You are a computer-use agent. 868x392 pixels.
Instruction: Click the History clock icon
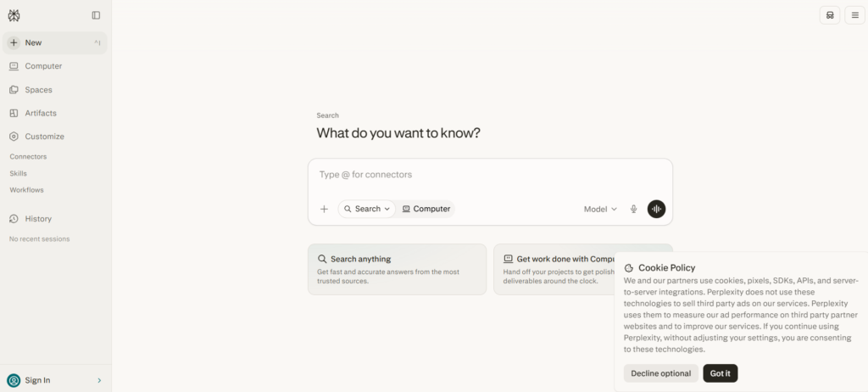tap(14, 219)
